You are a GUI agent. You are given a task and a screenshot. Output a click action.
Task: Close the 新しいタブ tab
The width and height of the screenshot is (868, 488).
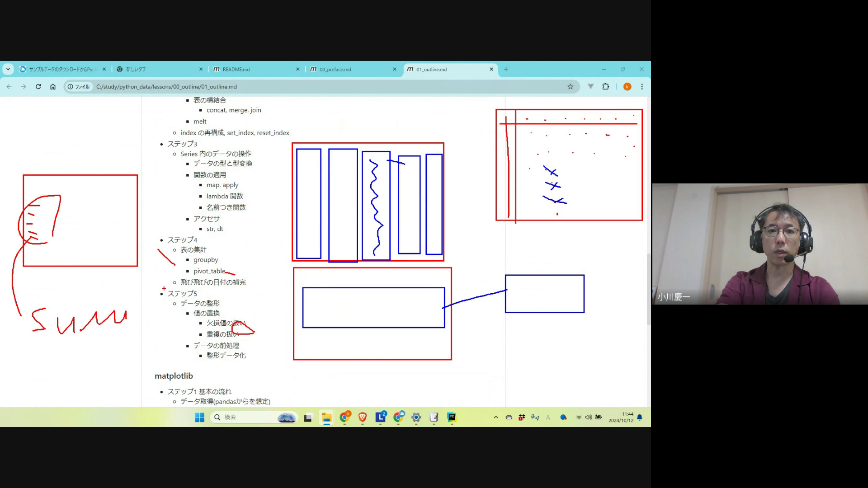[x=201, y=69]
